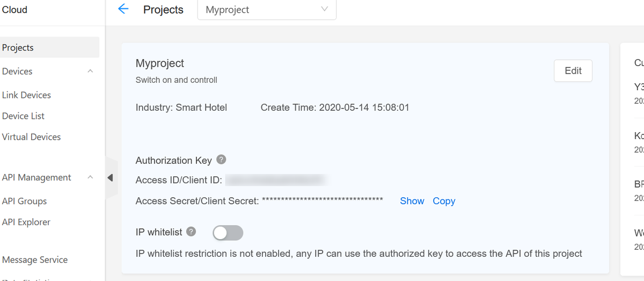Click the blue back arrow icon

123,9
